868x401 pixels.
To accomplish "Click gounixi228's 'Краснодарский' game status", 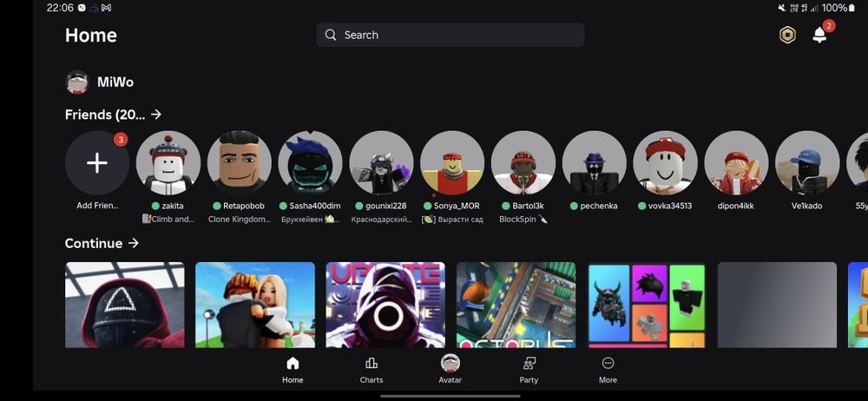I will 381,220.
